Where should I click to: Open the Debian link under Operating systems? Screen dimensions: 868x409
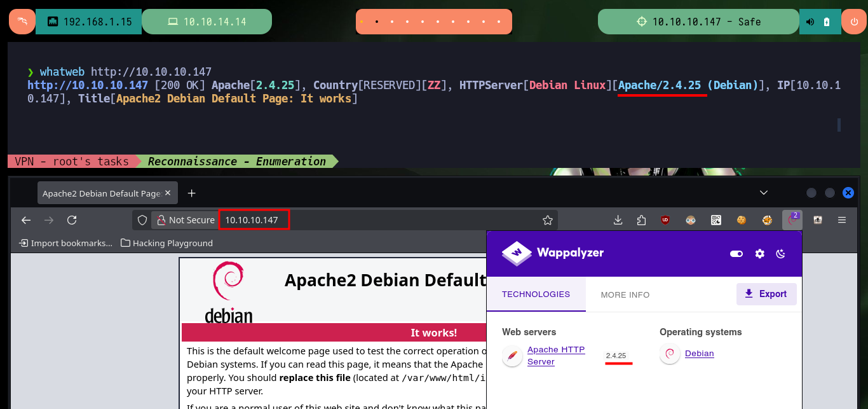pyautogui.click(x=699, y=354)
